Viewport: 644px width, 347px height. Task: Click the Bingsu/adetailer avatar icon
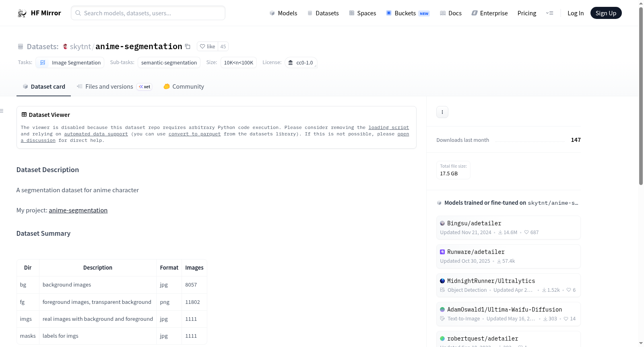[x=442, y=223]
